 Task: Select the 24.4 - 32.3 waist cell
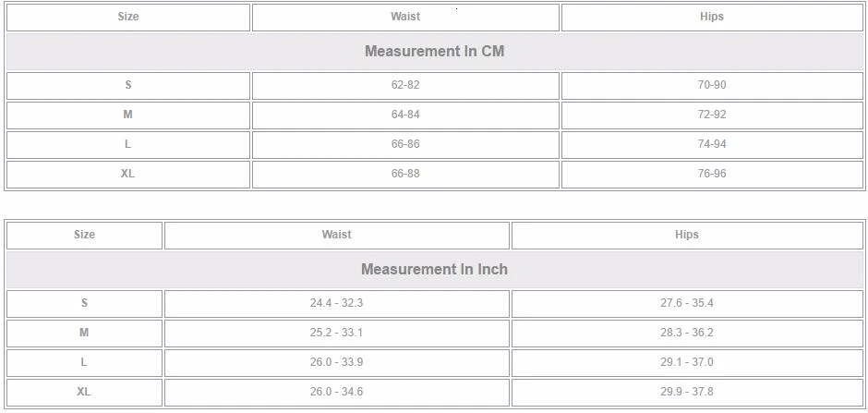coord(336,304)
